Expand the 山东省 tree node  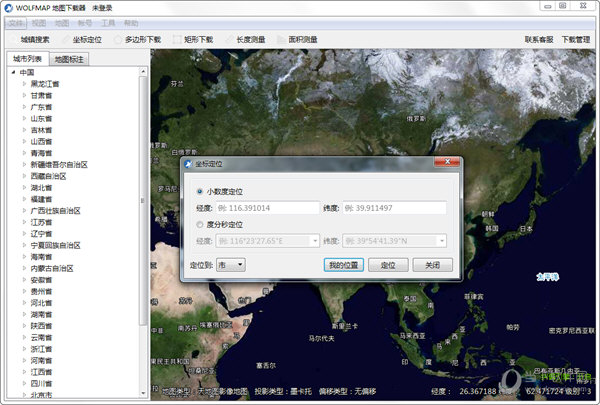pyautogui.click(x=24, y=118)
